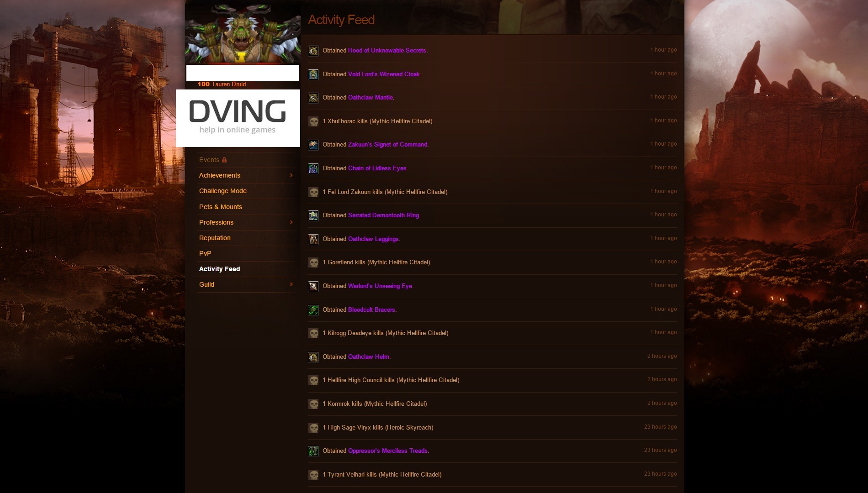The height and width of the screenshot is (493, 868).
Task: Open Oathclaw Helm item link
Action: (369, 357)
